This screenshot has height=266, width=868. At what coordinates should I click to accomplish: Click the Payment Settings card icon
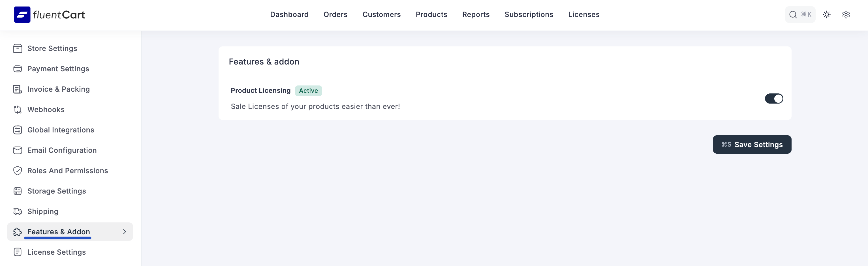click(x=18, y=69)
